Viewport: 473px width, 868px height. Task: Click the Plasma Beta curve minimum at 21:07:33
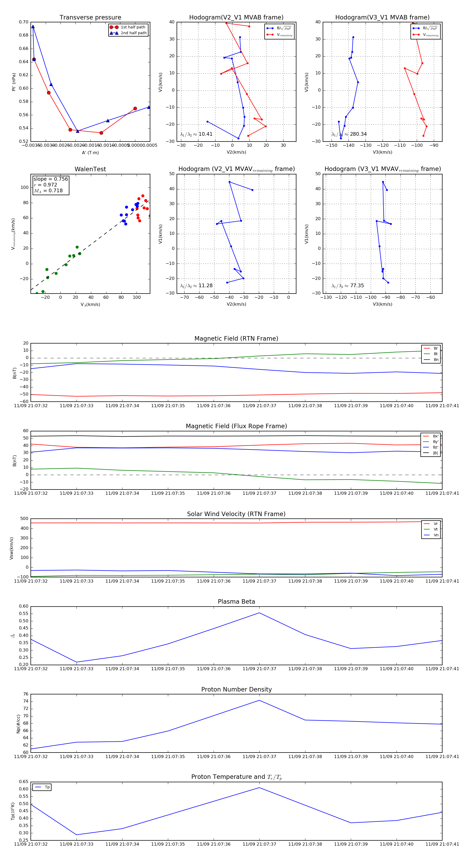76,662
